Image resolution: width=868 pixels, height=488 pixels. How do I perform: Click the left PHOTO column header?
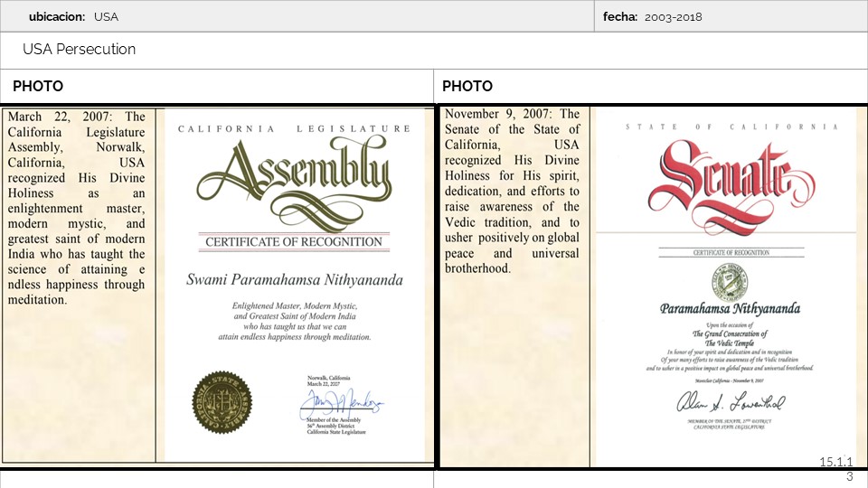point(38,87)
